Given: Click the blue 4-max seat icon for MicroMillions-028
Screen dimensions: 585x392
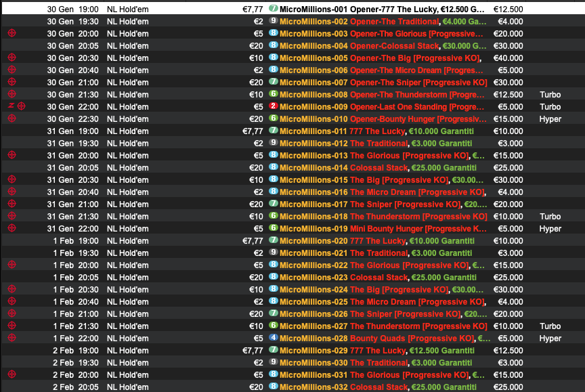Looking at the screenshot, I should [273, 338].
